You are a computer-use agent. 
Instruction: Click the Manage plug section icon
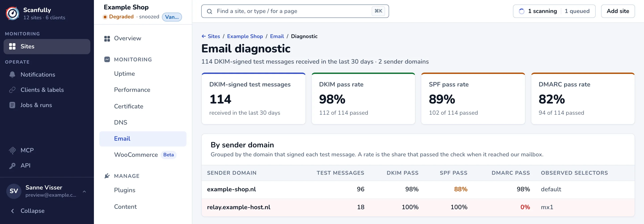[107, 176]
